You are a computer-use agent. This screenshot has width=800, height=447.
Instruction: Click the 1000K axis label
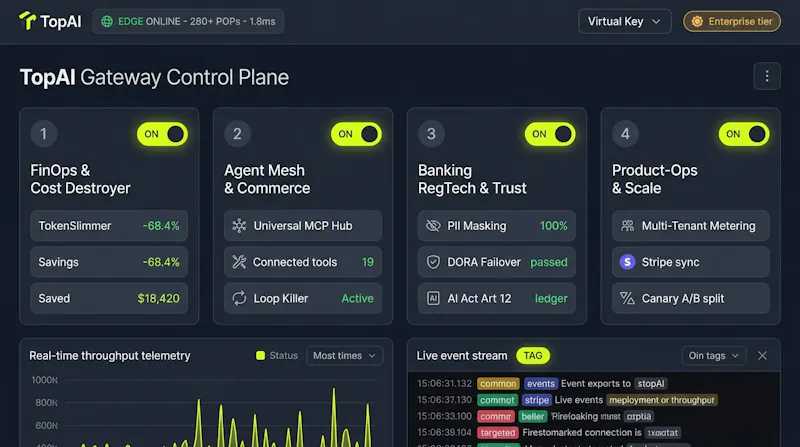pyautogui.click(x=44, y=380)
